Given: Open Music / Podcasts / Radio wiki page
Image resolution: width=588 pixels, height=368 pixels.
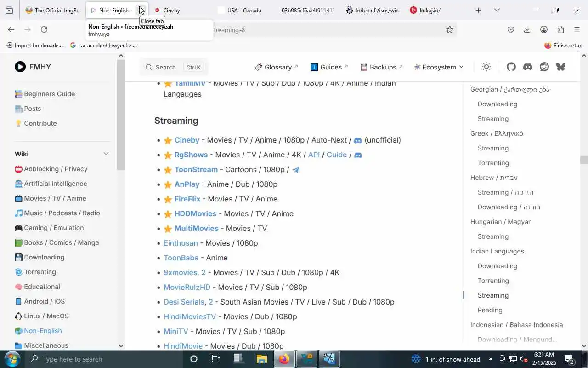Looking at the screenshot, I should coord(57,213).
